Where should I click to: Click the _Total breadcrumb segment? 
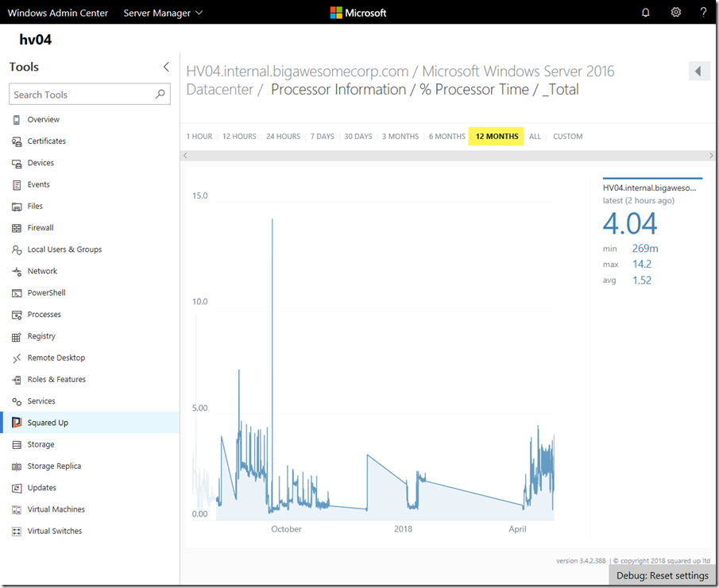point(560,90)
